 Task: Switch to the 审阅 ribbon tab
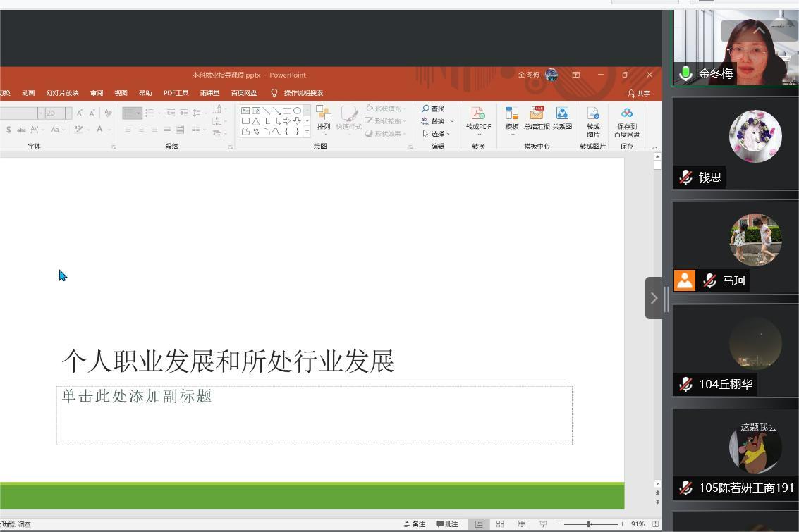97,93
